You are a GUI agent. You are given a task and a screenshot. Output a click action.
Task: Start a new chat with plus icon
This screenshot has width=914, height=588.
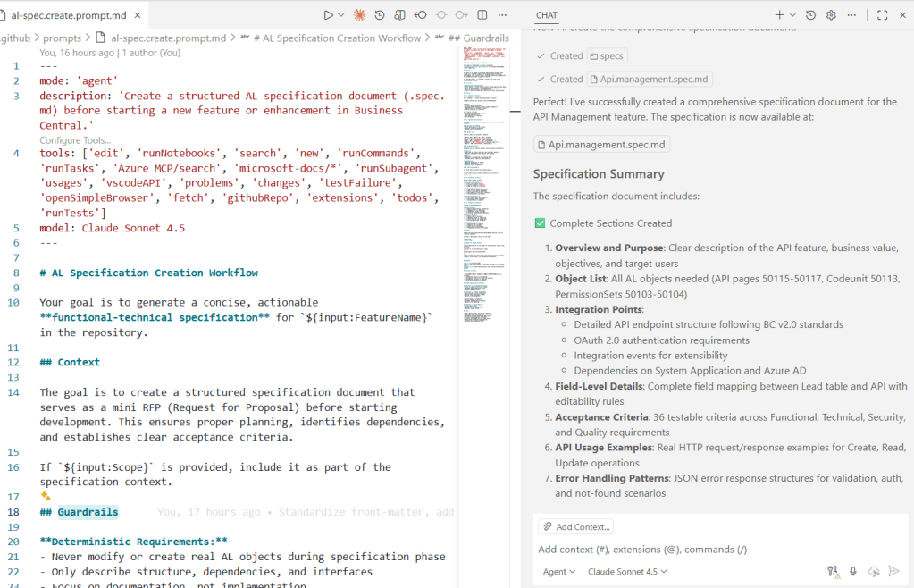779,15
